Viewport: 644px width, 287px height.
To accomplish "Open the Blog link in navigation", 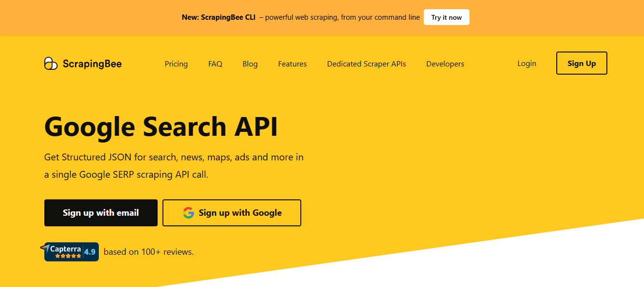I will (250, 64).
